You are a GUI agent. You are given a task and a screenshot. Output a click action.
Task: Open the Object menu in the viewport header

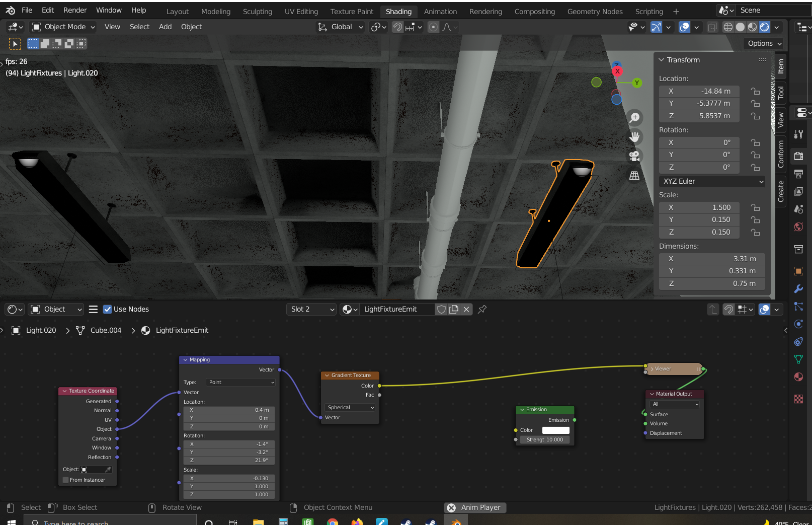point(191,27)
